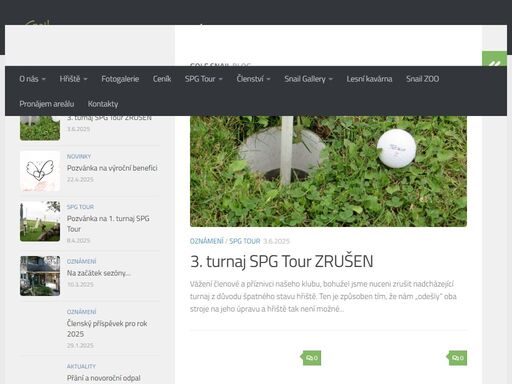Click the AKTUALITY category label
Screen dimensions: 512x384
click(81, 366)
